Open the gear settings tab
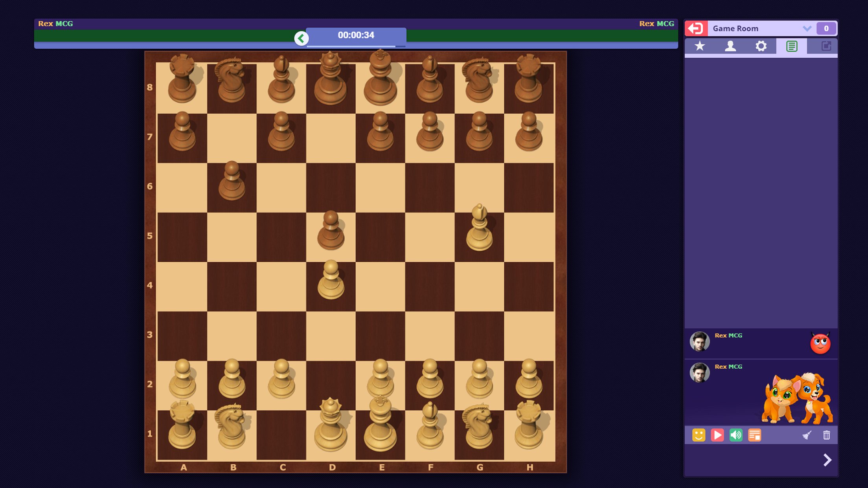The image size is (868, 488). pyautogui.click(x=761, y=46)
